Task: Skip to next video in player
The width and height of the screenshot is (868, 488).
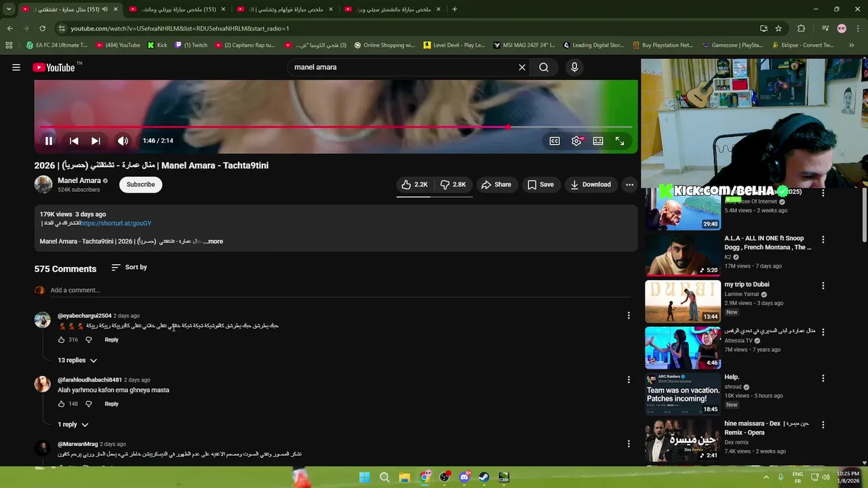Action: point(96,141)
